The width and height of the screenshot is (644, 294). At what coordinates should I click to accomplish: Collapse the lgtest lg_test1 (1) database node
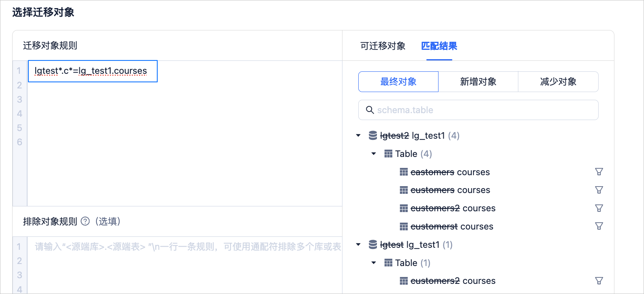tap(358, 245)
